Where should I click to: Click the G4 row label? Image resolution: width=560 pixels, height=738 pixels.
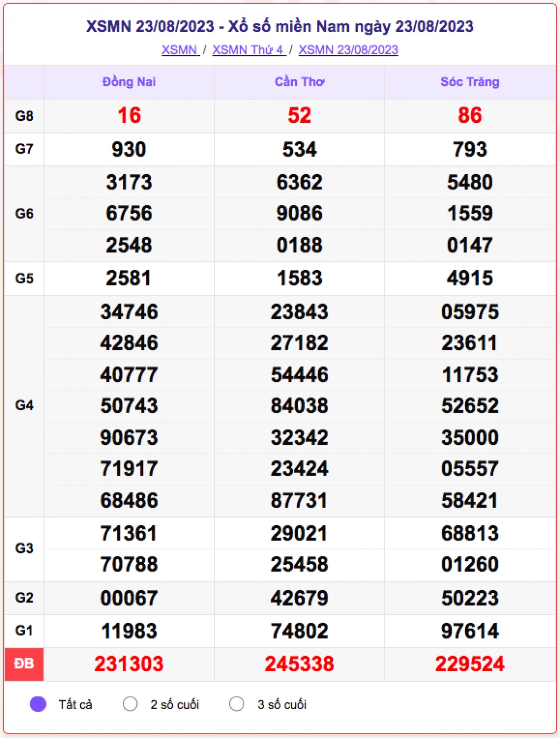[x=24, y=405]
